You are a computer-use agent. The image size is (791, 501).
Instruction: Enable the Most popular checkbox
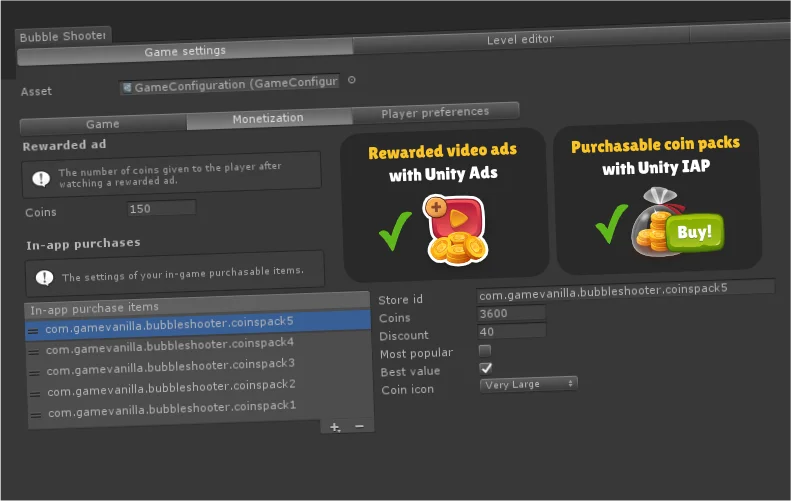(x=485, y=350)
